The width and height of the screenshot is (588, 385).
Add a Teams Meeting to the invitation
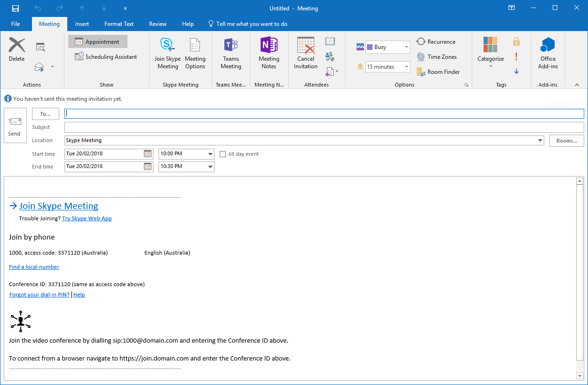point(231,54)
